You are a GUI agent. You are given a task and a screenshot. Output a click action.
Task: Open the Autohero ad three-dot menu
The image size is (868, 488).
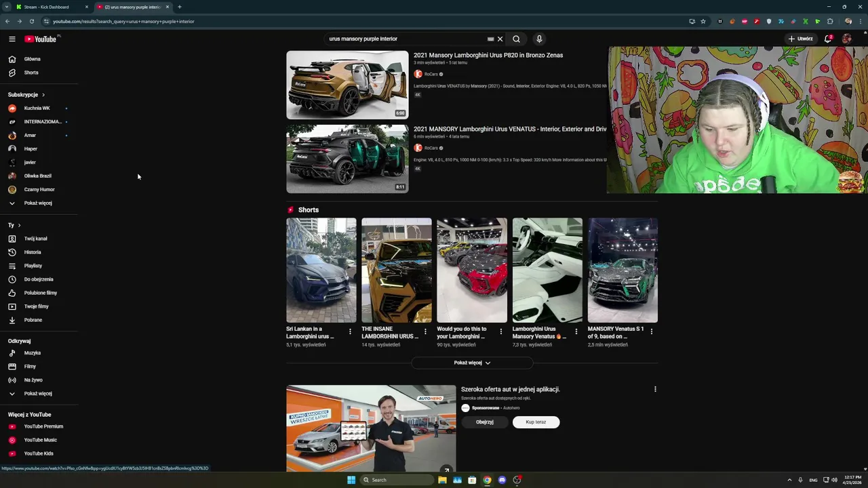pos(655,389)
